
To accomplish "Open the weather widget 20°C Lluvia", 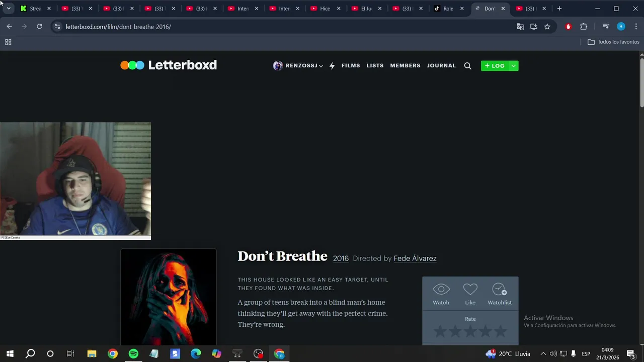I will pyautogui.click(x=507, y=354).
